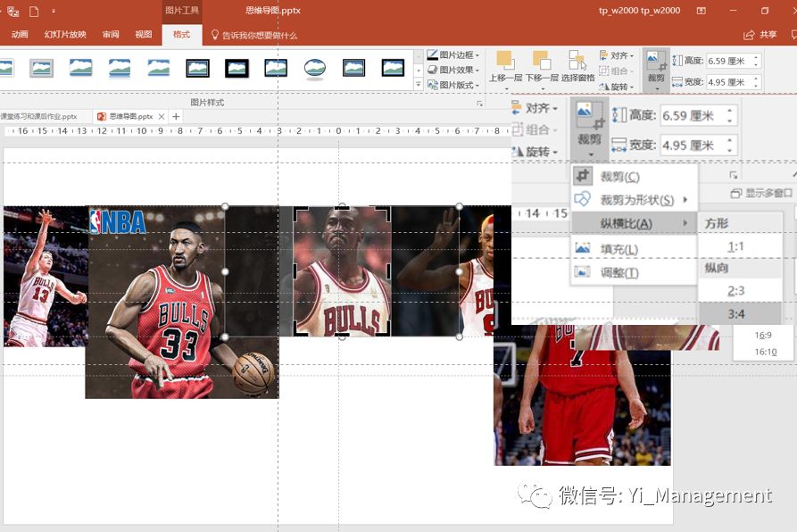Switch to the 幻灯片放映 slide show tab

[x=65, y=35]
